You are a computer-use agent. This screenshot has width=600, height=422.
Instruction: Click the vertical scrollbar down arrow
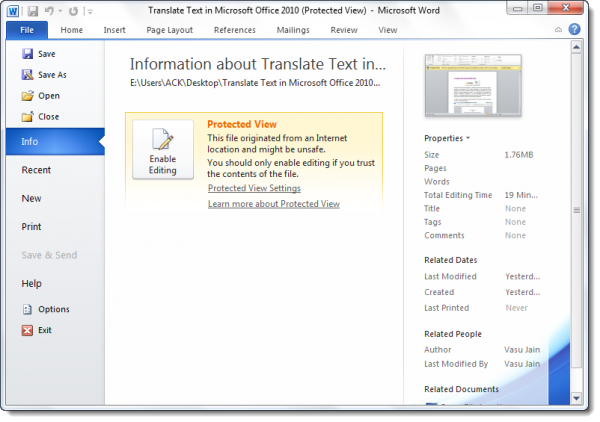[576, 398]
